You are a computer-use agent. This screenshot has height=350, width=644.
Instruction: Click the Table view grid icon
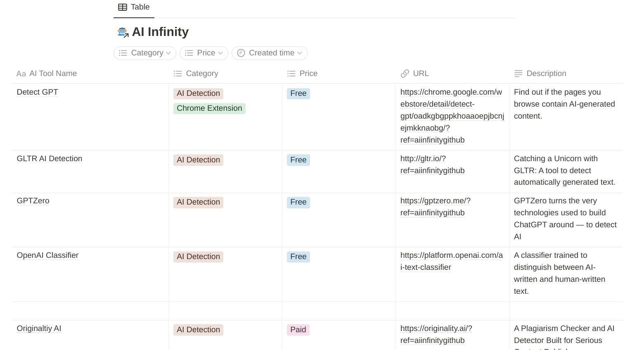pyautogui.click(x=122, y=7)
